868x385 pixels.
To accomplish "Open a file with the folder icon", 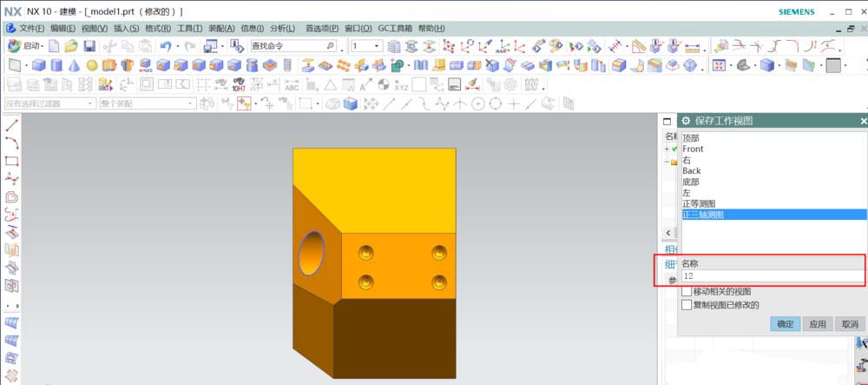I will (x=71, y=46).
